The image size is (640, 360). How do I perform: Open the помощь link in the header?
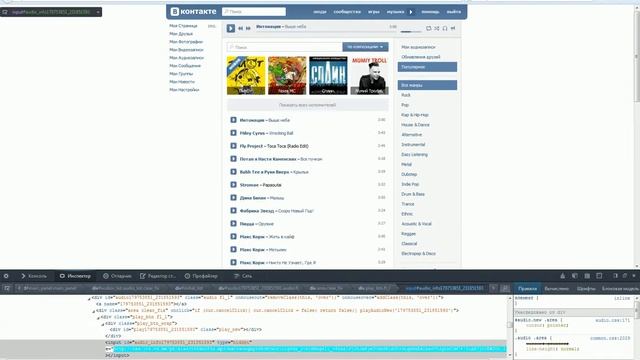(x=430, y=12)
